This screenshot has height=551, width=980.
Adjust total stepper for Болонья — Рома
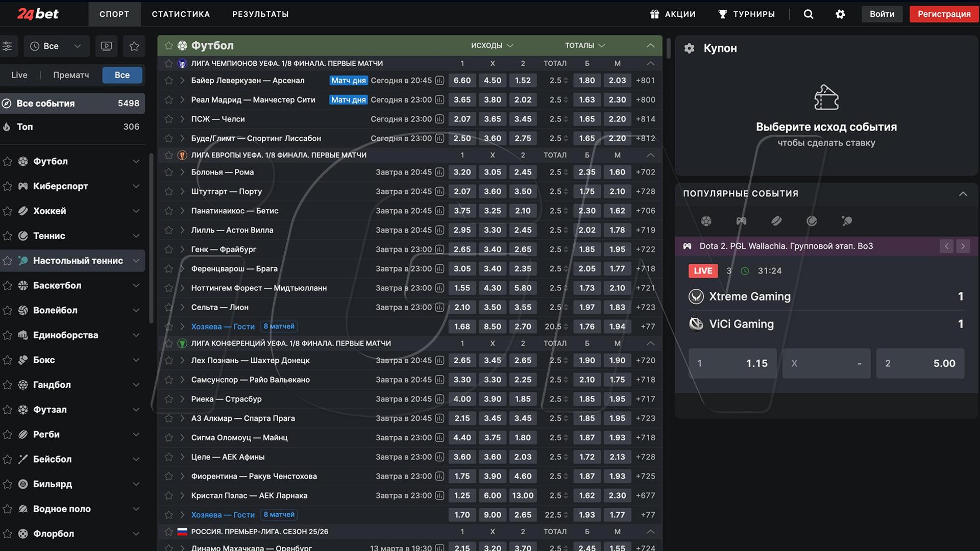pos(566,172)
